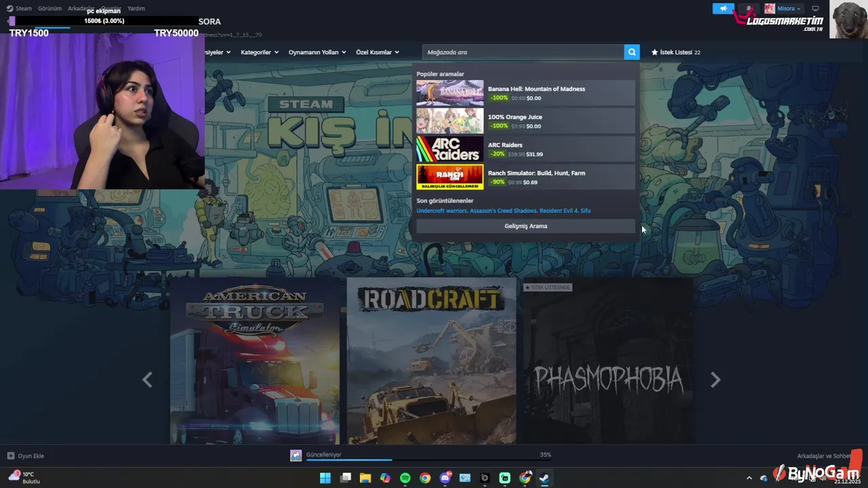This screenshot has width=868, height=488.
Task: Click the Güncelleniyor download status text
Action: [323, 455]
